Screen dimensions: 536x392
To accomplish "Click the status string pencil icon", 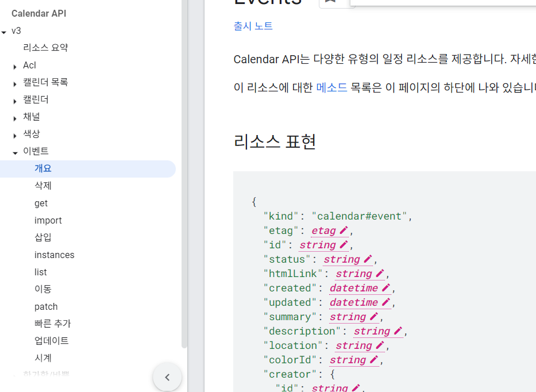I will pyautogui.click(x=368, y=259).
